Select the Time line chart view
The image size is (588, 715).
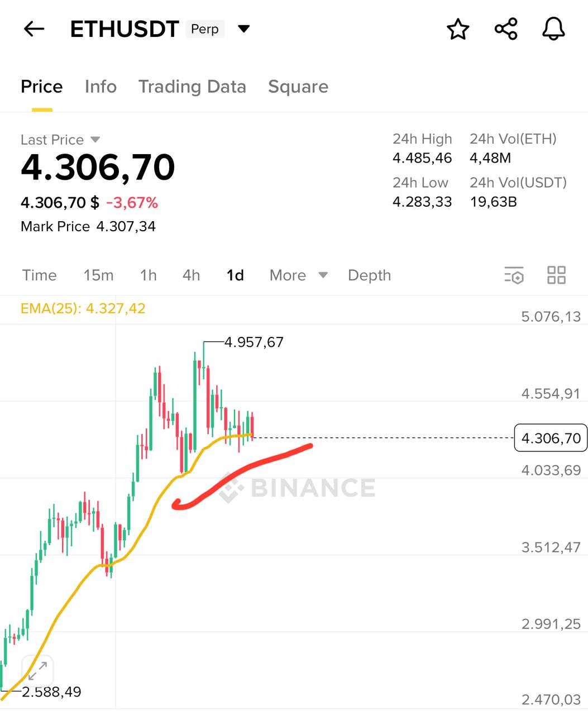pyautogui.click(x=40, y=275)
